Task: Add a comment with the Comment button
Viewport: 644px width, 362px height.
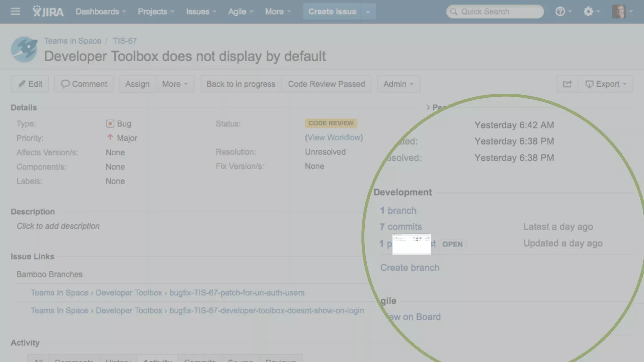Action: [84, 84]
